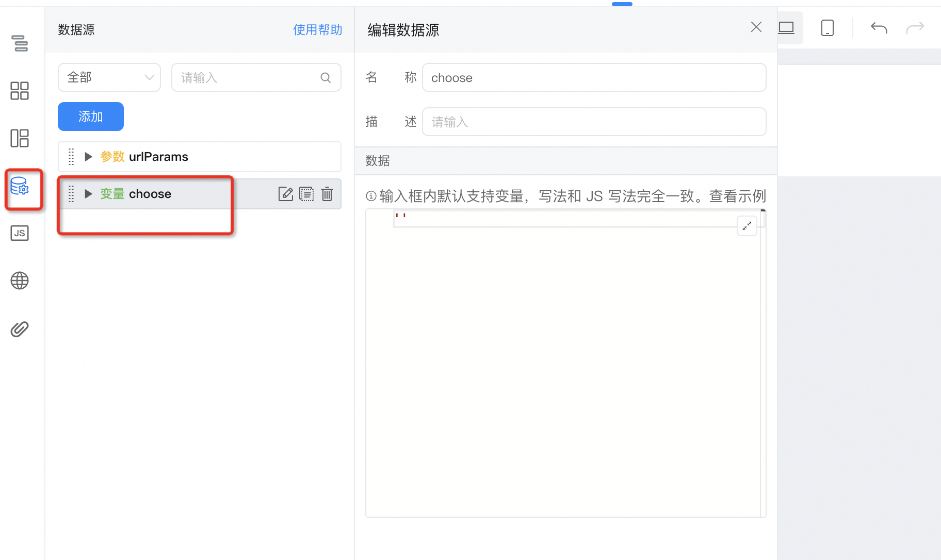Click the search magnifier icon
Screen dimensions: 941x560
point(326,77)
